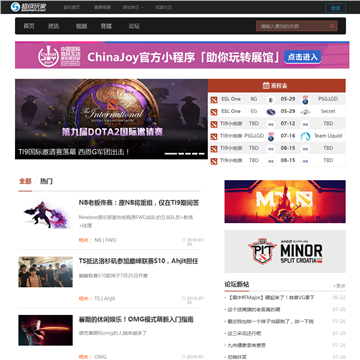Screen dimensions: 360x360
Task: Click the 更多 link beside 论坛新帖
Action: pyautogui.click(x=339, y=286)
